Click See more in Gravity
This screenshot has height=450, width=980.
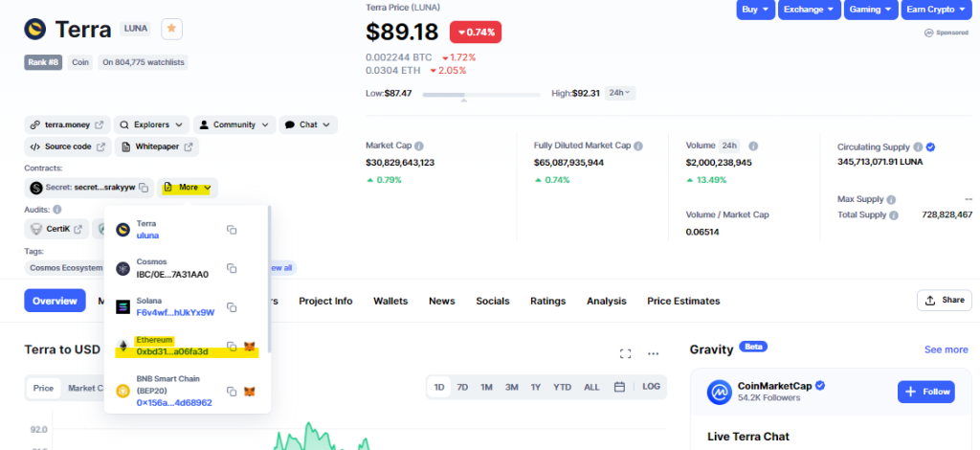947,349
